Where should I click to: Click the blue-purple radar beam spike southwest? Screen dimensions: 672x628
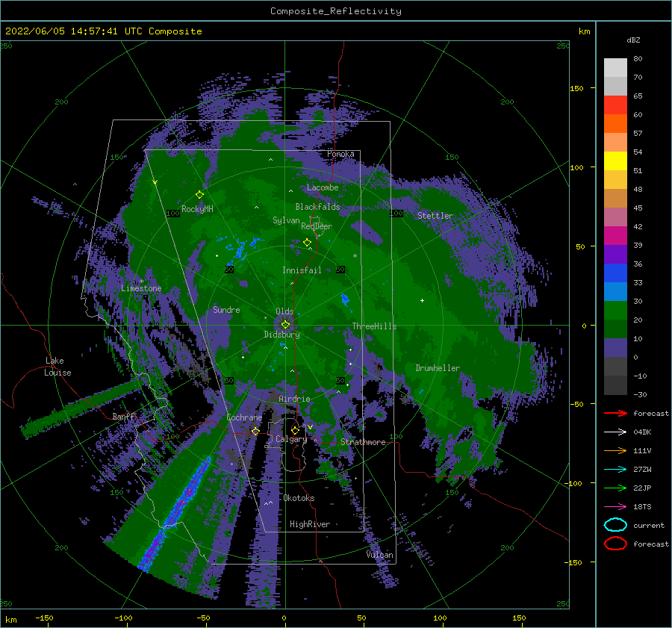click(175, 514)
